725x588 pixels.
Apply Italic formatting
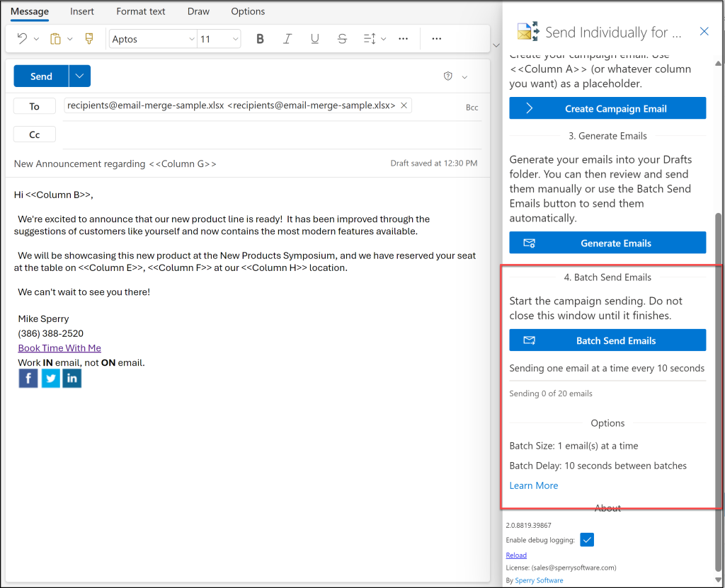click(287, 39)
